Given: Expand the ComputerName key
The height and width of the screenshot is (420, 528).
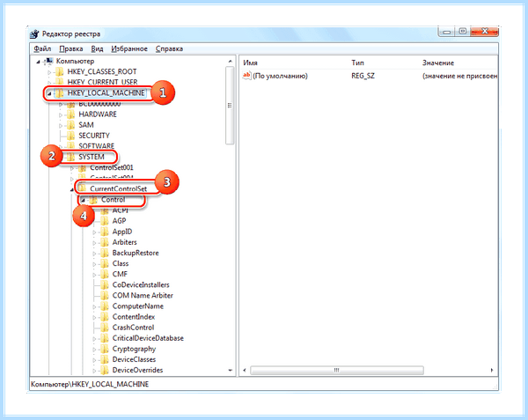Looking at the screenshot, I should (x=94, y=306).
